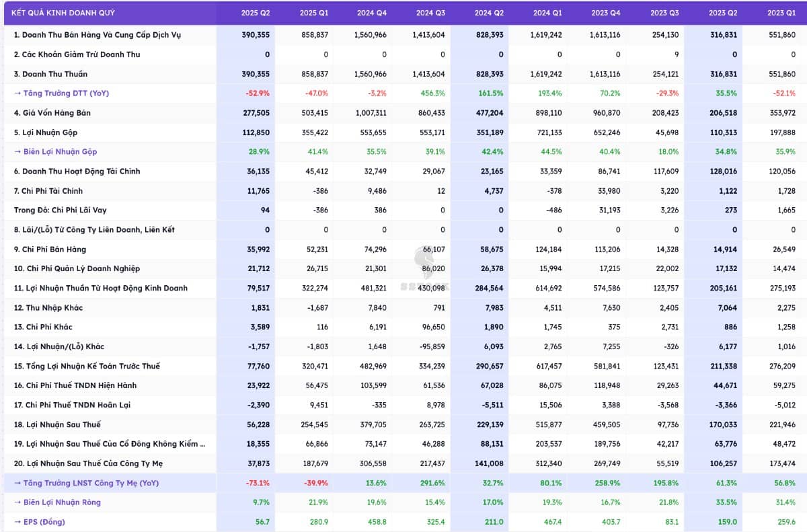Click the Doanh Thu Thuần row label

pos(50,74)
